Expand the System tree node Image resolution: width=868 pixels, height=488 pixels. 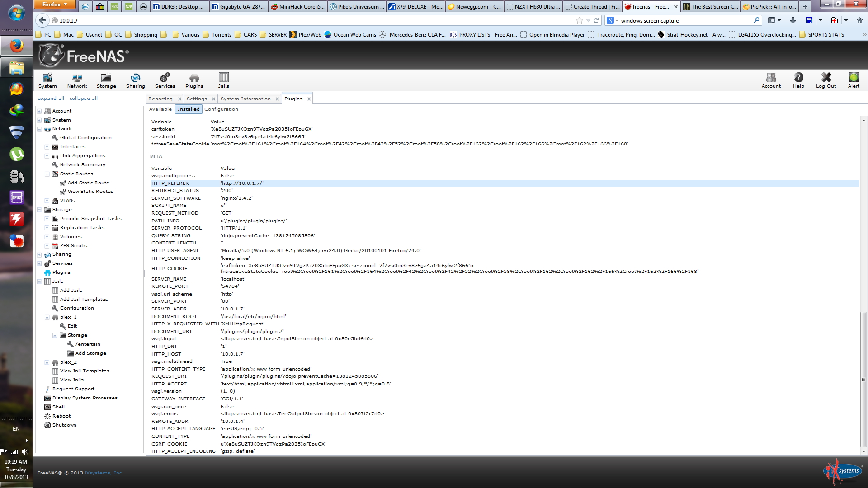(39, 120)
